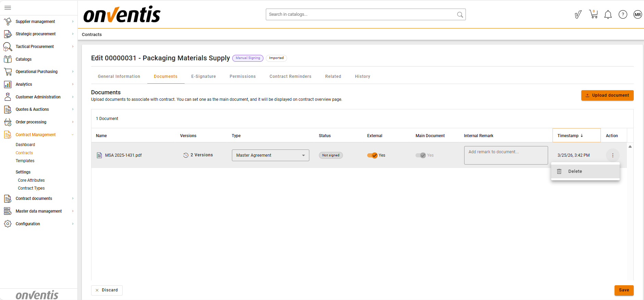Click the MR user avatar
The image size is (644, 300).
click(637, 14)
